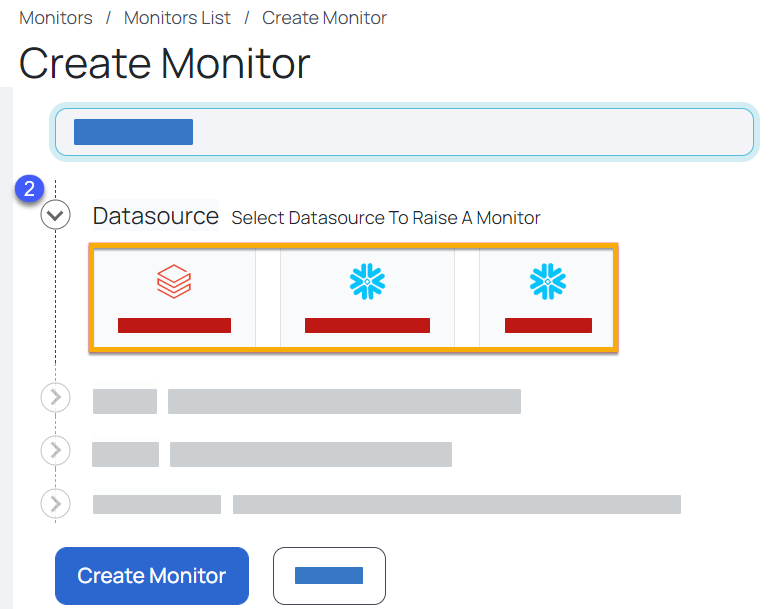This screenshot has width=781, height=609.
Task: Click the step 2 number badge
Action: (x=29, y=189)
